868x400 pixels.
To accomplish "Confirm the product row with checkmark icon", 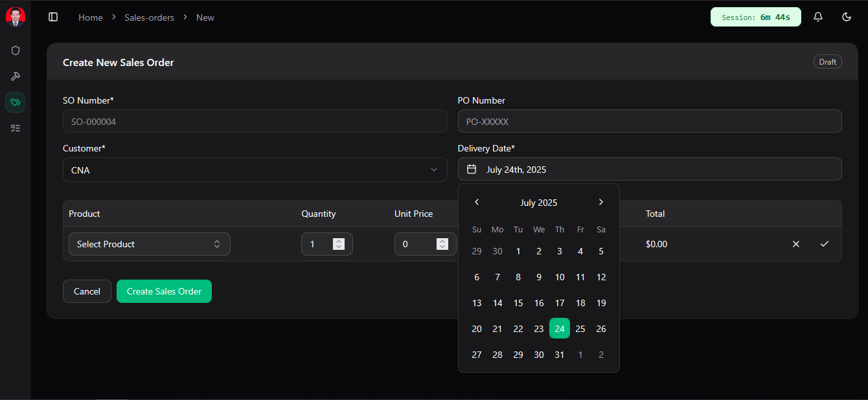I will tap(825, 244).
